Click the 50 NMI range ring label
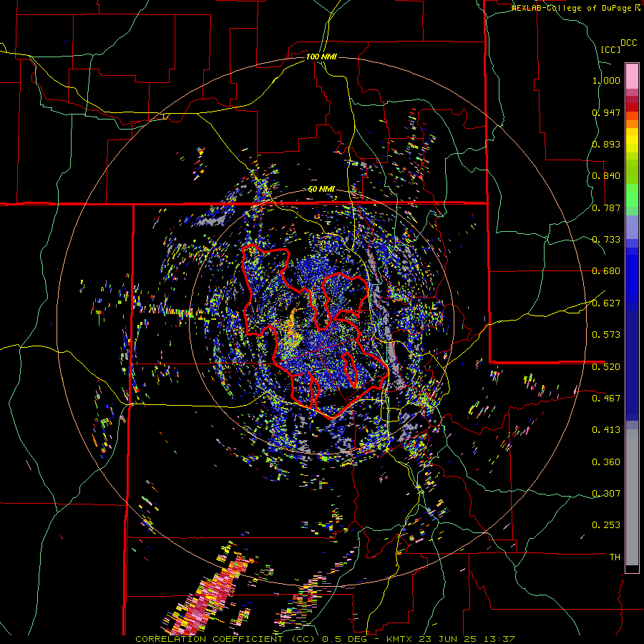 (321, 190)
